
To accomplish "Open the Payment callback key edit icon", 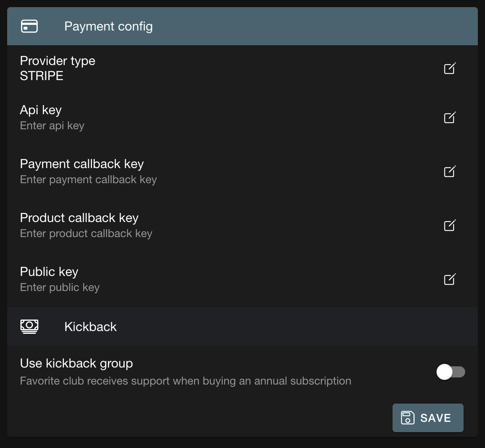I will 449,172.
